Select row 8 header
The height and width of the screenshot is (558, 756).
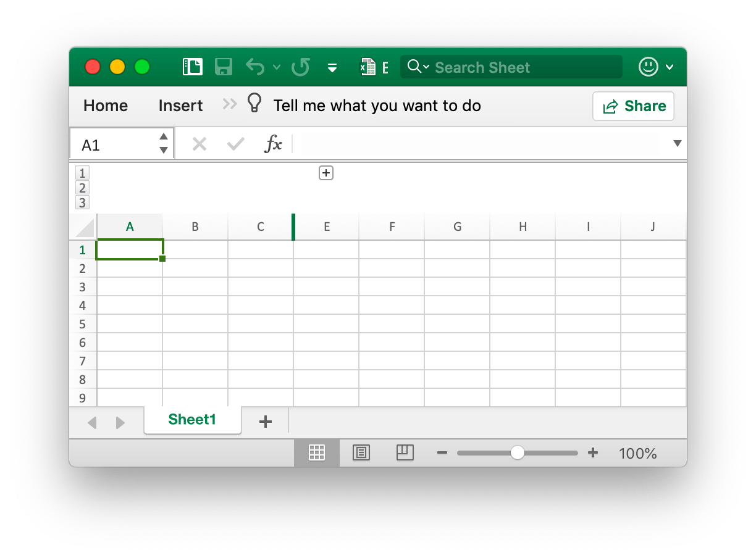83,380
